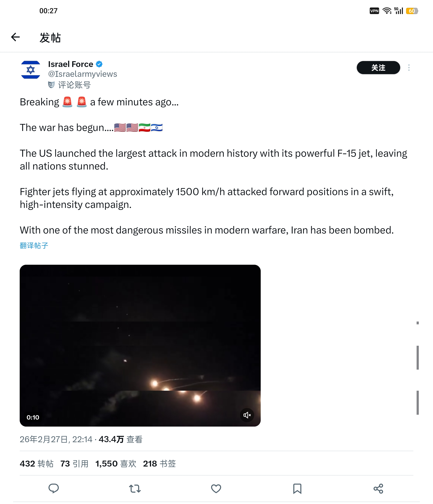Follow Israel Force with 关注 button
The image size is (433, 504).
378,68
